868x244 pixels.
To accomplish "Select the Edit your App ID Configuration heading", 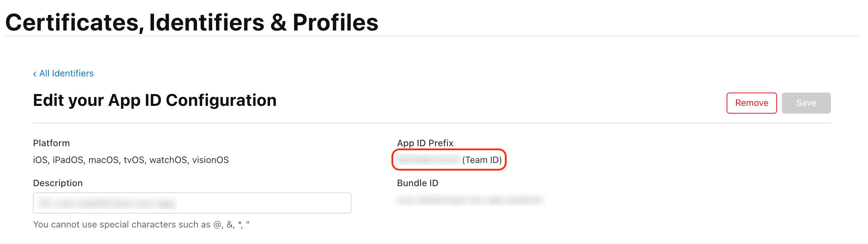I will pyautogui.click(x=154, y=100).
